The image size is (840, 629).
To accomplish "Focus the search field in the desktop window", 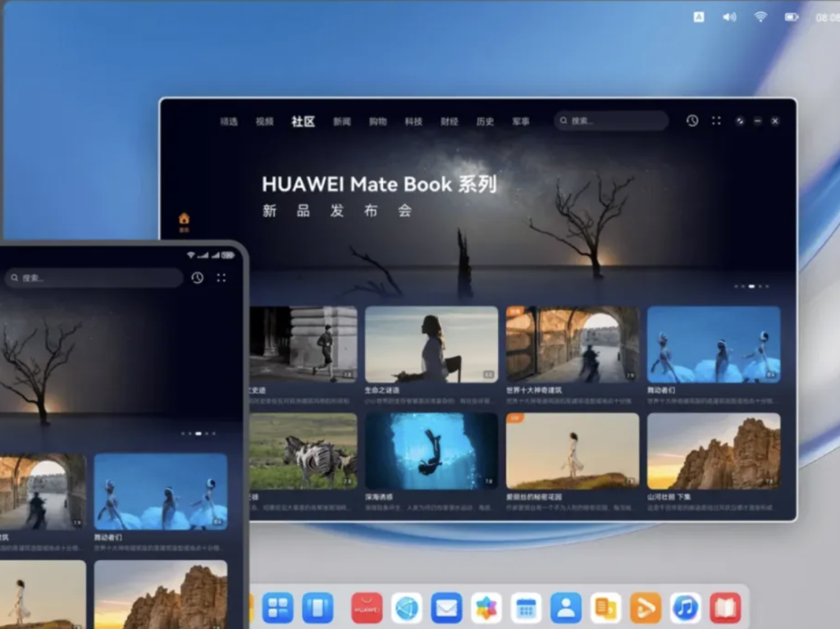I will (x=611, y=121).
